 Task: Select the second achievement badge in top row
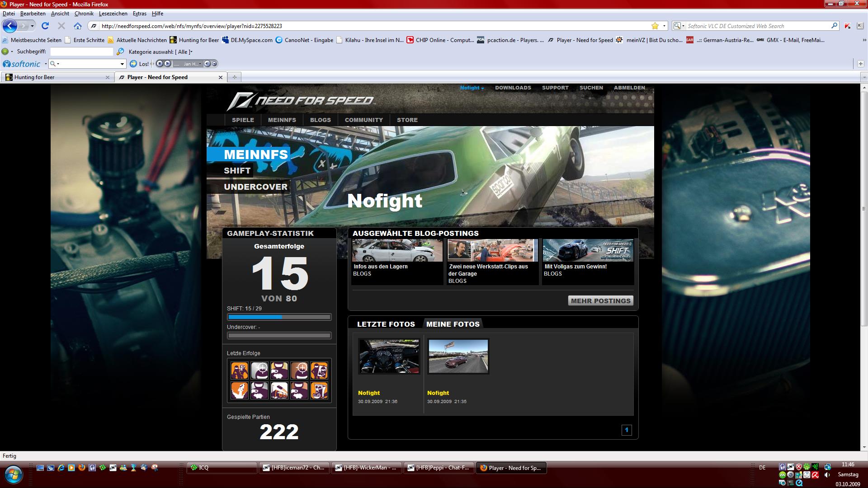[x=259, y=371]
